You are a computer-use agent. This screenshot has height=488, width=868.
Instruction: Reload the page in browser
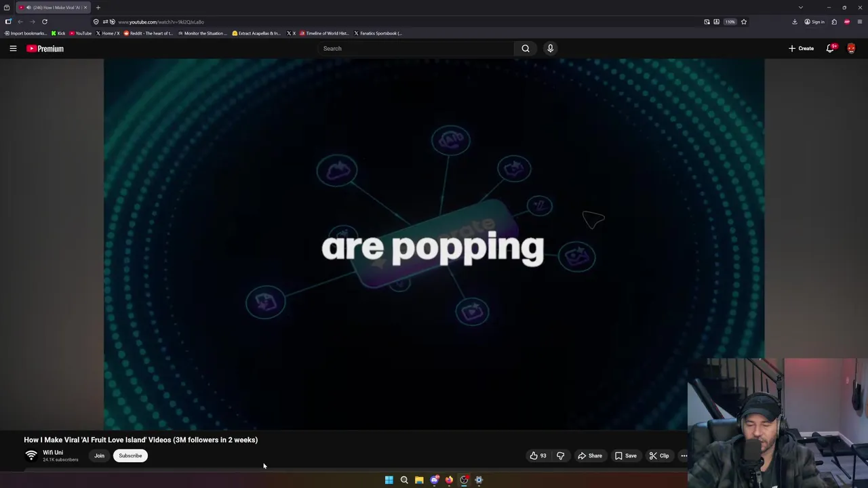[45, 22]
